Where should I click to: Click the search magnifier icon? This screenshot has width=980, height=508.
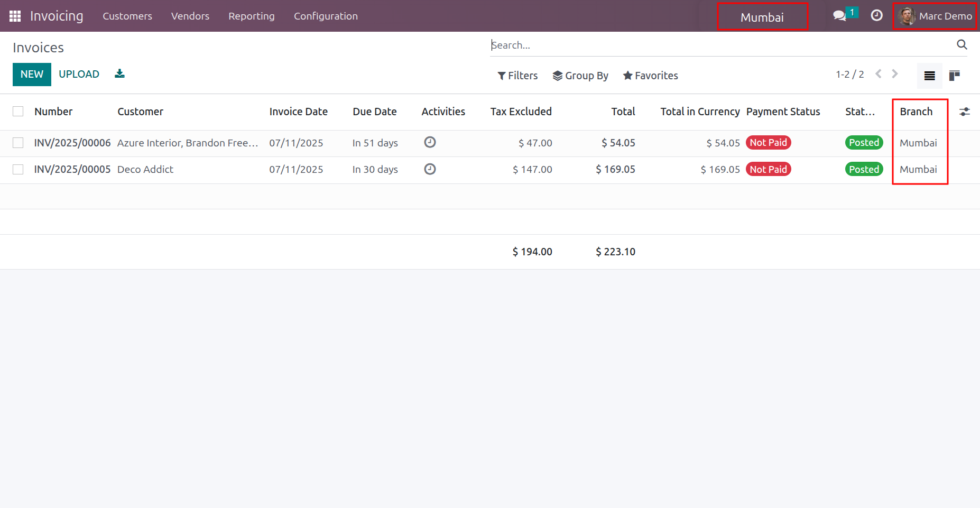(962, 45)
